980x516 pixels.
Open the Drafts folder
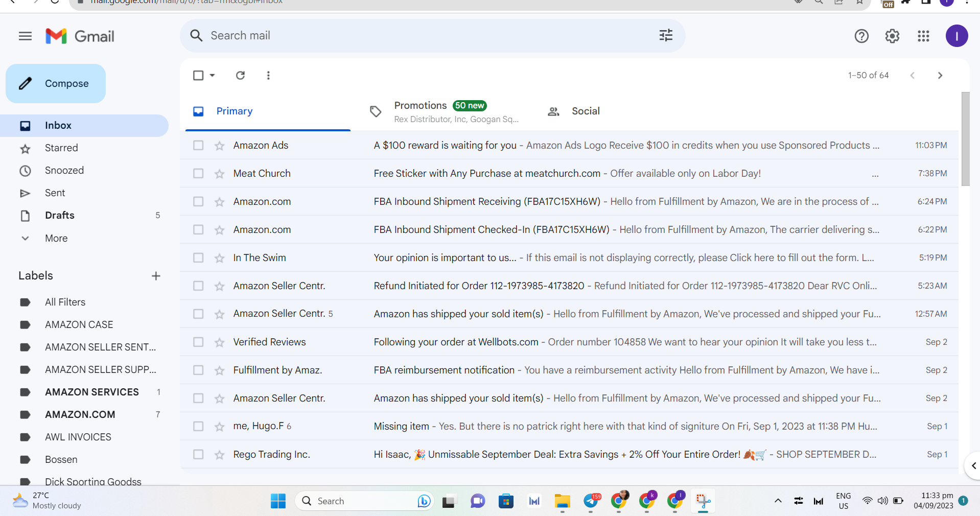click(x=84, y=216)
